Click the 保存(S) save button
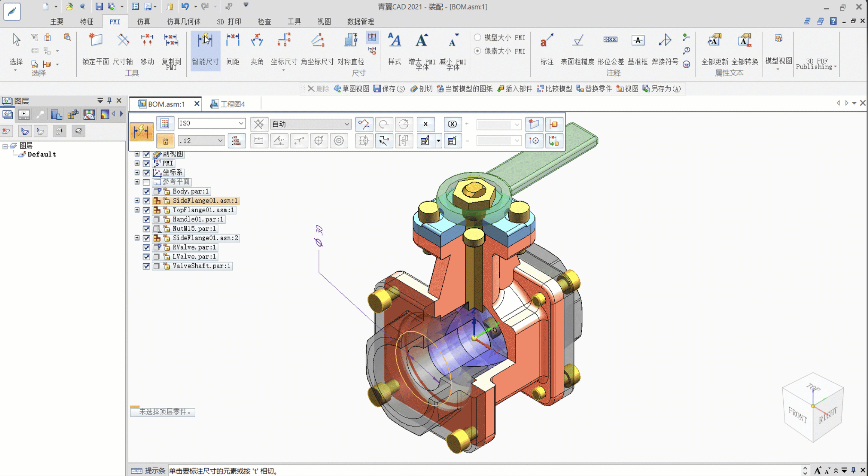Screen dimensions: 868x476 pos(389,89)
